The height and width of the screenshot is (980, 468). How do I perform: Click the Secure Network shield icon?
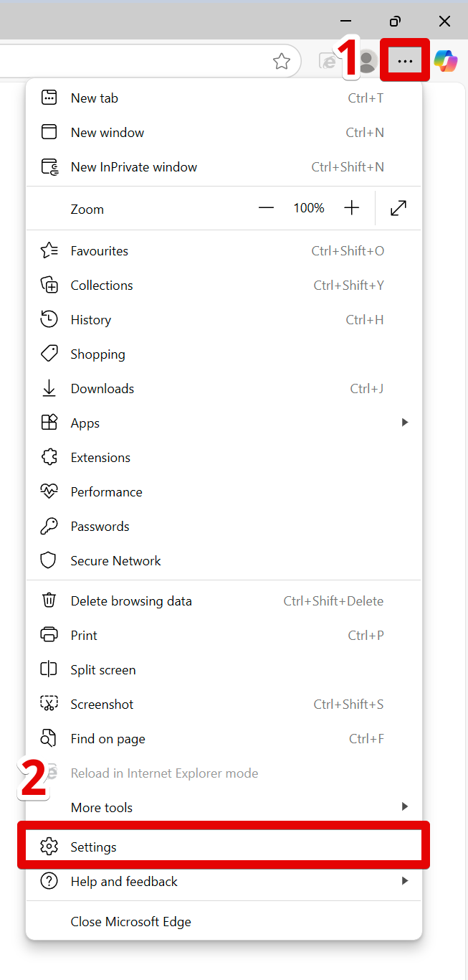click(49, 560)
